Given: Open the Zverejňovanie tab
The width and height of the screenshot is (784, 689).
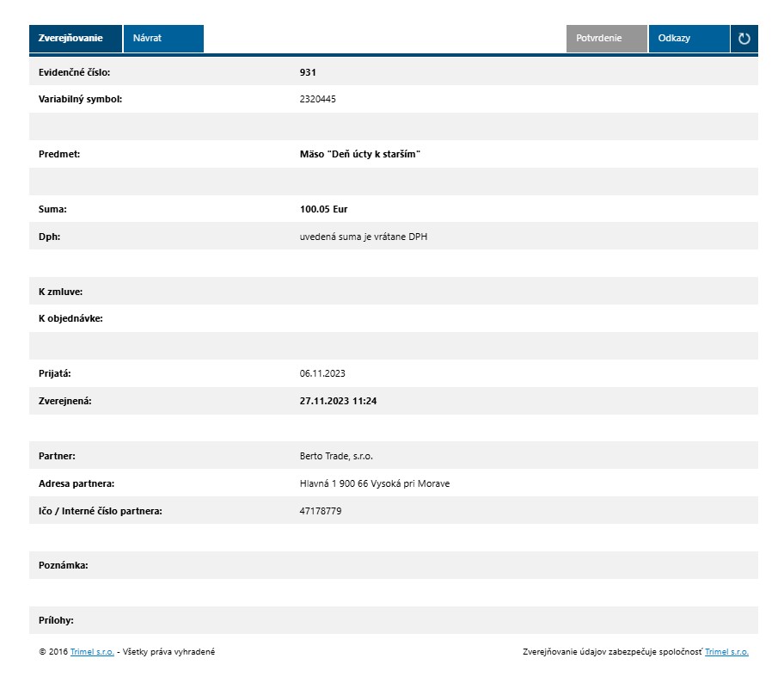Looking at the screenshot, I should tap(76, 39).
